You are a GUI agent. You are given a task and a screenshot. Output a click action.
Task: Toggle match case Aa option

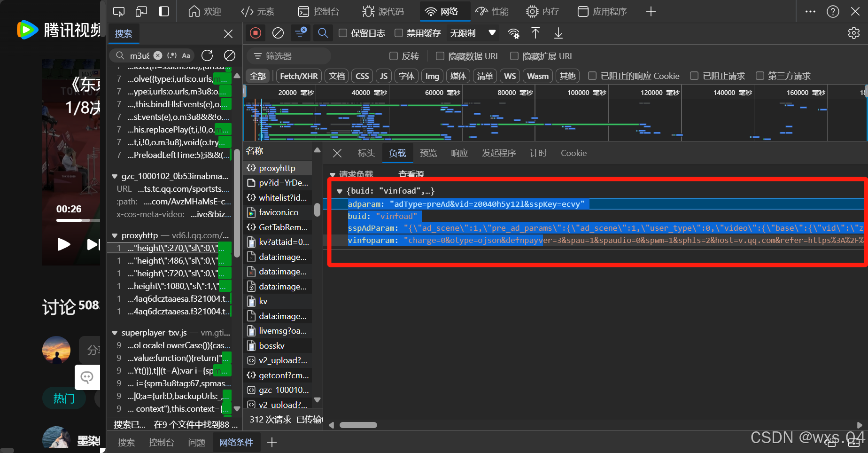(186, 55)
